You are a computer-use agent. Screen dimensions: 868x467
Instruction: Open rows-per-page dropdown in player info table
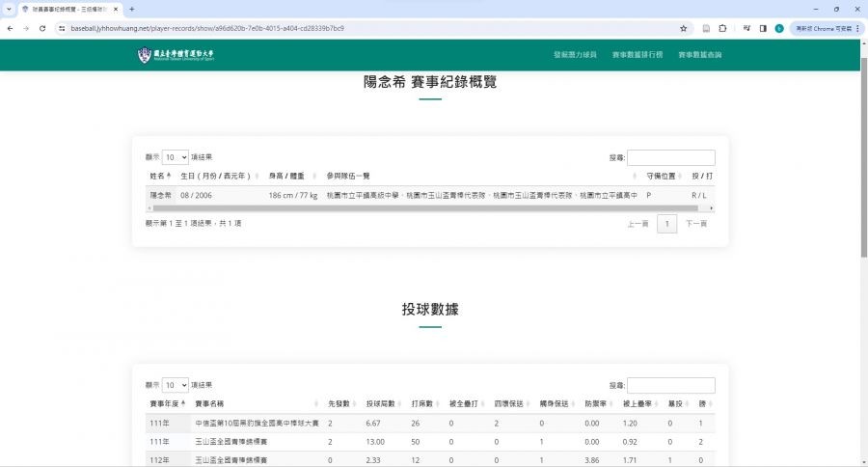click(176, 157)
